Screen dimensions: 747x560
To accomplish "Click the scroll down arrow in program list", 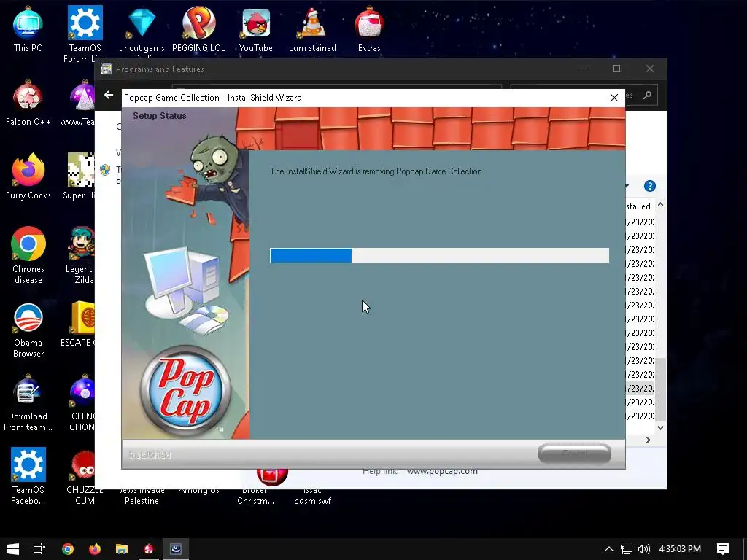I will 660,427.
